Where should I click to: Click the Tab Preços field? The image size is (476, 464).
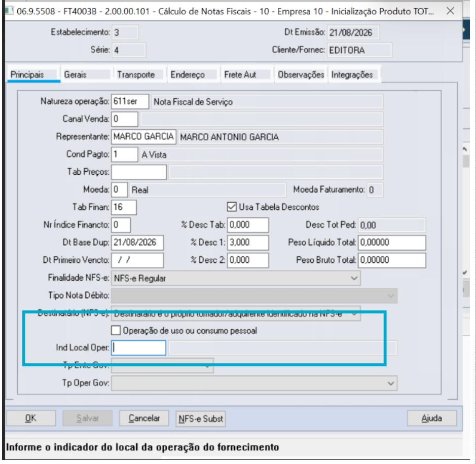[x=139, y=172]
